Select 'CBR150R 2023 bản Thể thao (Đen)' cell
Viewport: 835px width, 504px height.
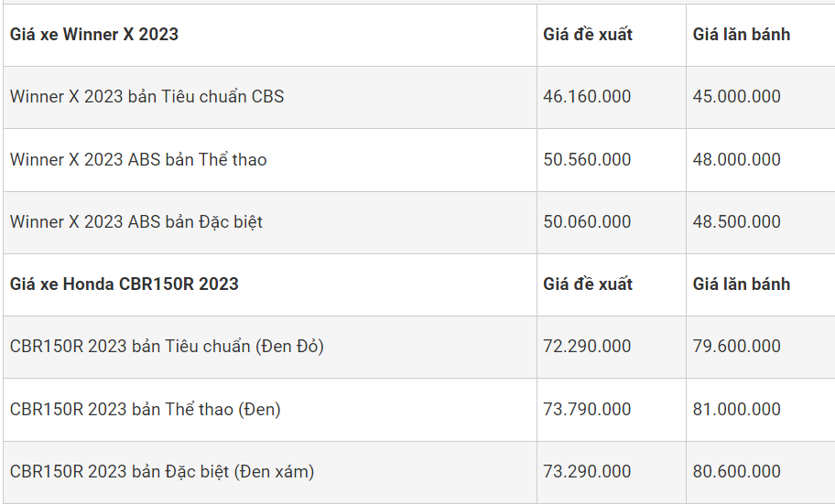click(x=146, y=409)
